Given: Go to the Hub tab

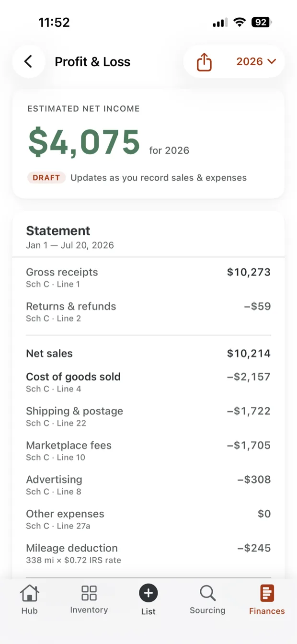Looking at the screenshot, I should point(30,599).
